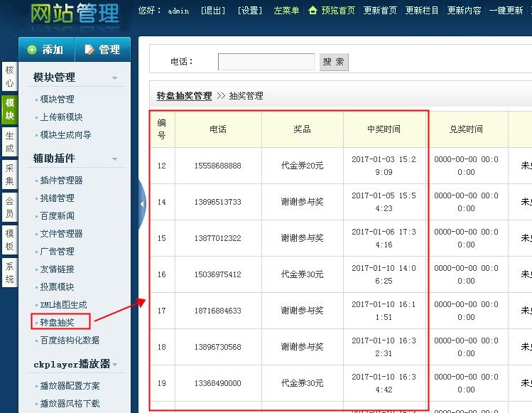Open 文件管理器 in sidebar
Viewport: 532px width, 413px height.
tap(61, 234)
